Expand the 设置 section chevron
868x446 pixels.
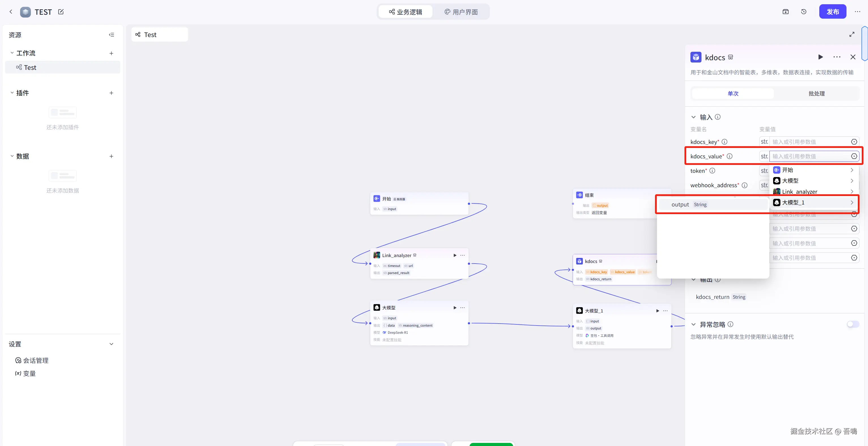point(112,344)
